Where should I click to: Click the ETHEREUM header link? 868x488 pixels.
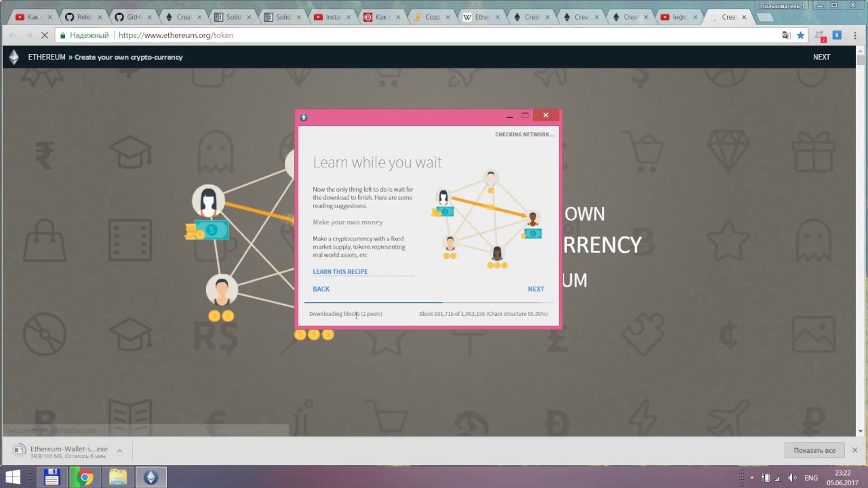pyautogui.click(x=47, y=57)
